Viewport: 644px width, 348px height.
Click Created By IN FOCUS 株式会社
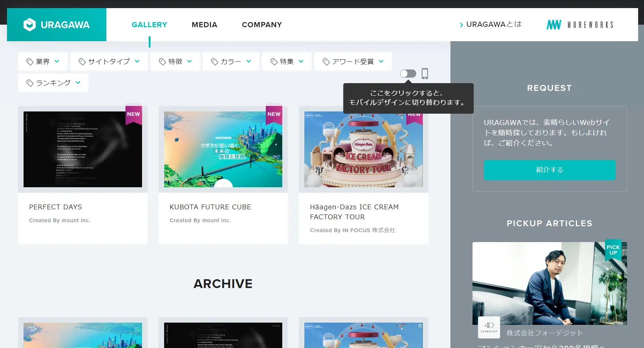(353, 230)
